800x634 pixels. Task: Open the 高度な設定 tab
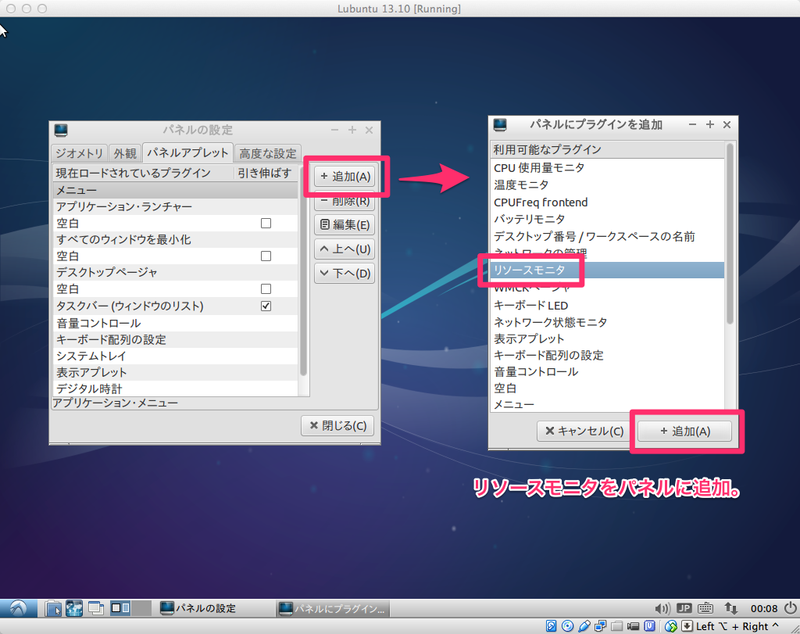pos(267,154)
